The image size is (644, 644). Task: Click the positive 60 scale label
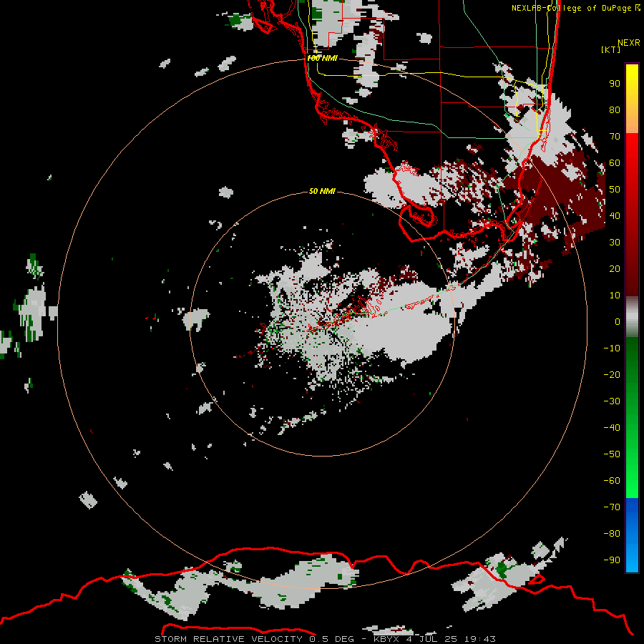click(615, 163)
